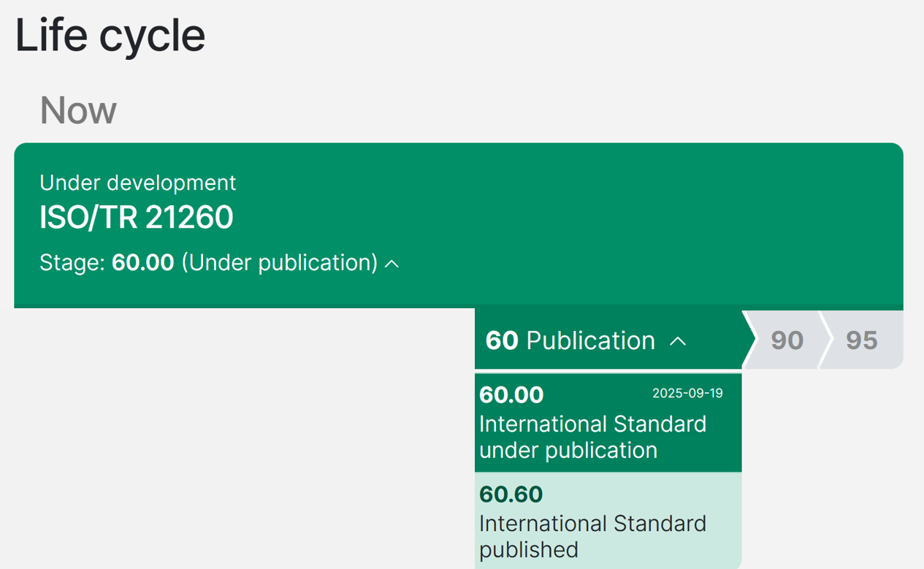Collapse the 60 Publication chevron arrow
Image resolution: width=924 pixels, height=569 pixels.
(678, 341)
